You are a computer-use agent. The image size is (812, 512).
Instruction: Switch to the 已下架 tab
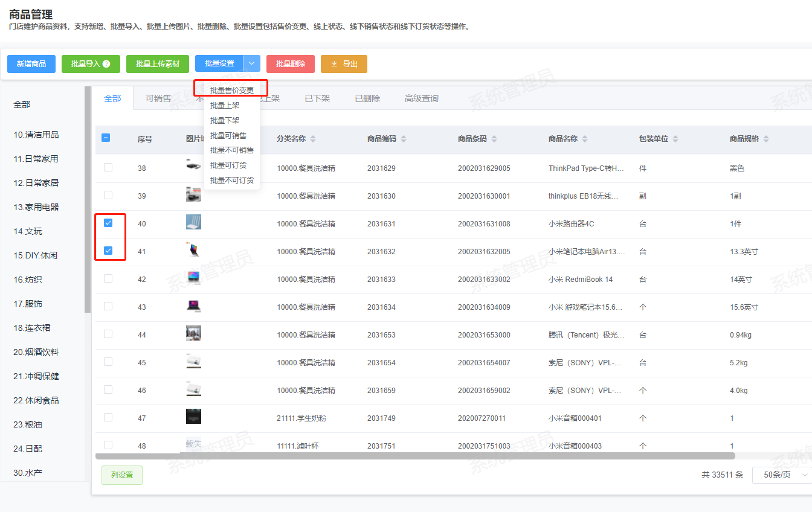[317, 98]
